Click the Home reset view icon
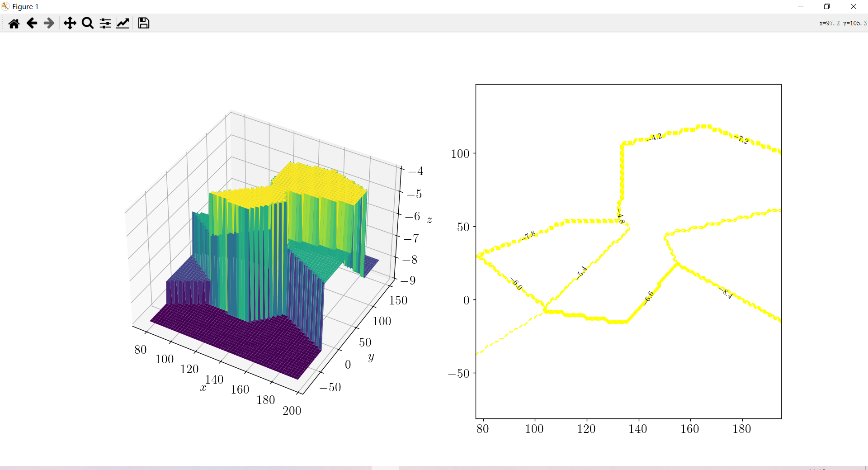868x470 pixels. (14, 23)
